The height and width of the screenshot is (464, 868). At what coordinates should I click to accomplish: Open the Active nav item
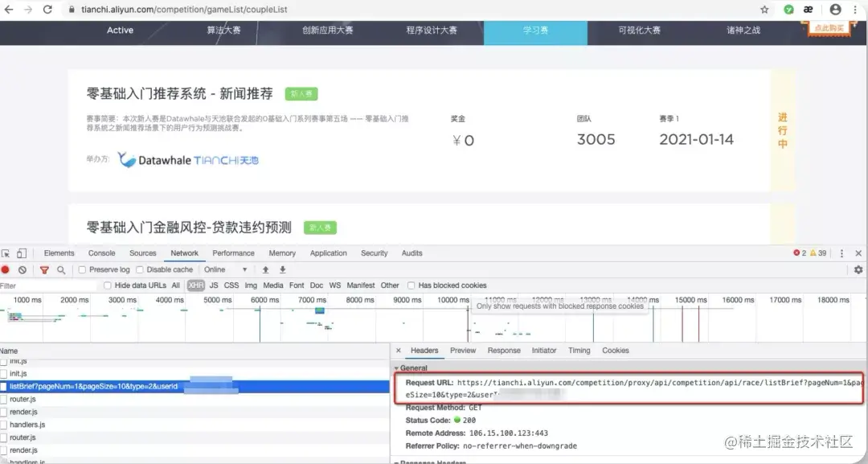pos(120,31)
